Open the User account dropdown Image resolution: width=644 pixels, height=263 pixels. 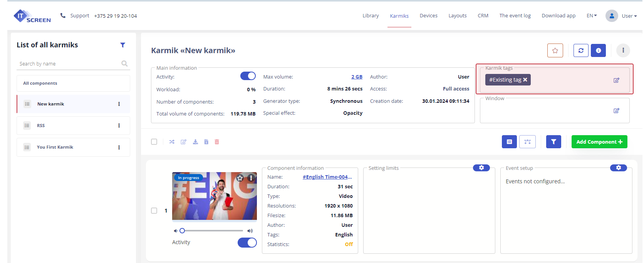tap(622, 16)
